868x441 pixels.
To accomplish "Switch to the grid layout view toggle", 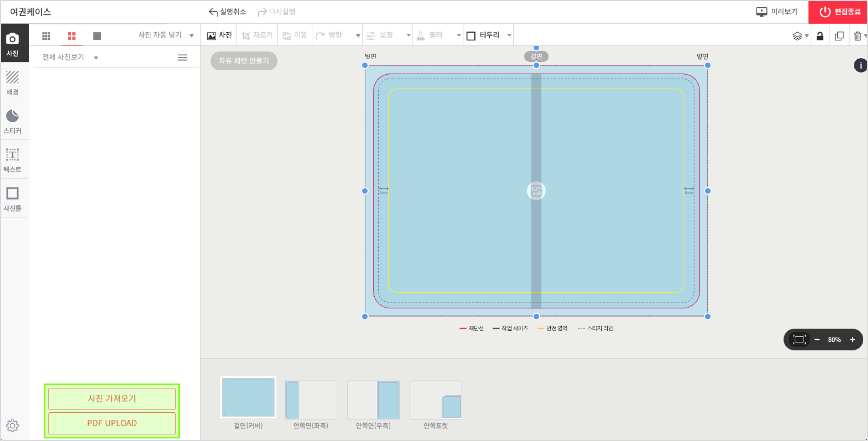I will click(x=46, y=35).
